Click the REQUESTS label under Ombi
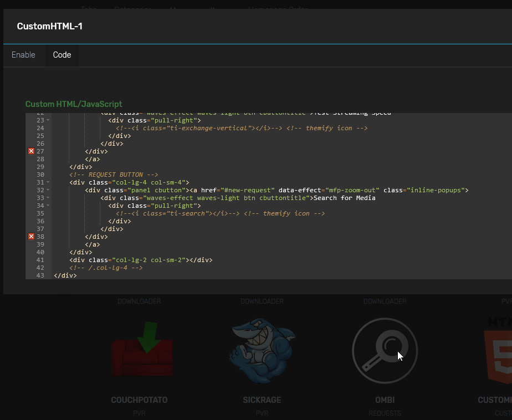Viewport: 512px width, 420px height. (x=385, y=413)
